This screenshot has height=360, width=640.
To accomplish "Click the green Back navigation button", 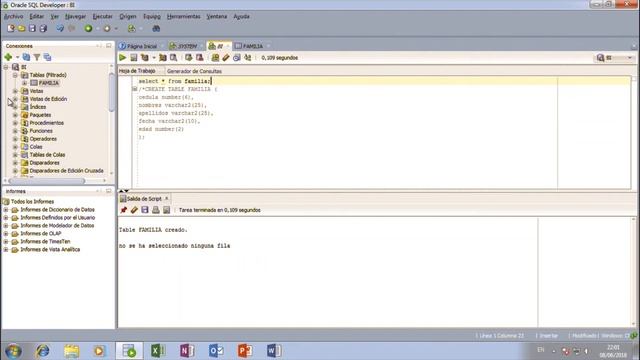I will coord(88,29).
